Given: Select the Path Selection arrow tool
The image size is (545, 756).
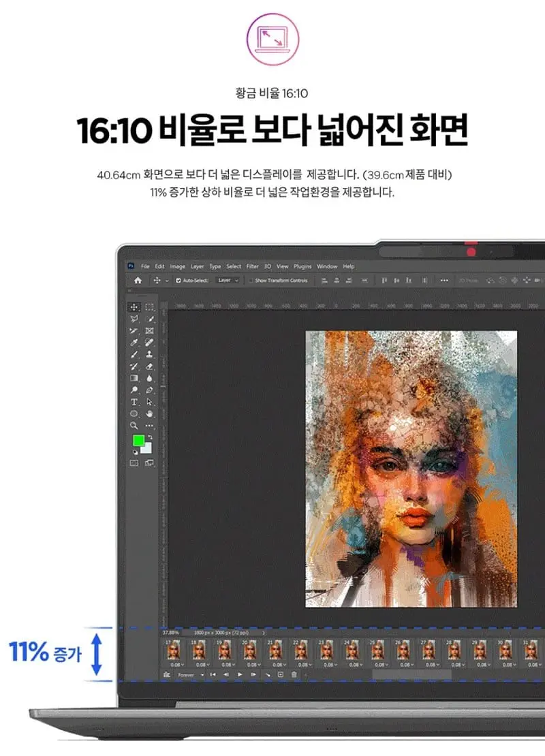Looking at the screenshot, I should (149, 402).
